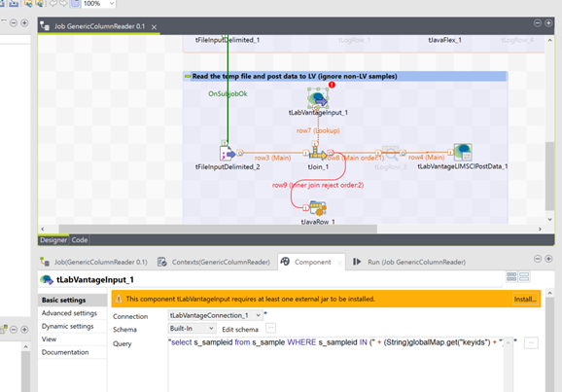Select the row7 (Lookup) connection label

point(318,130)
